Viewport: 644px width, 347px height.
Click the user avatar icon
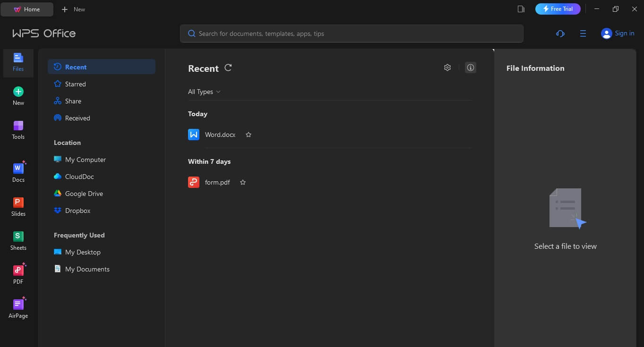606,34
